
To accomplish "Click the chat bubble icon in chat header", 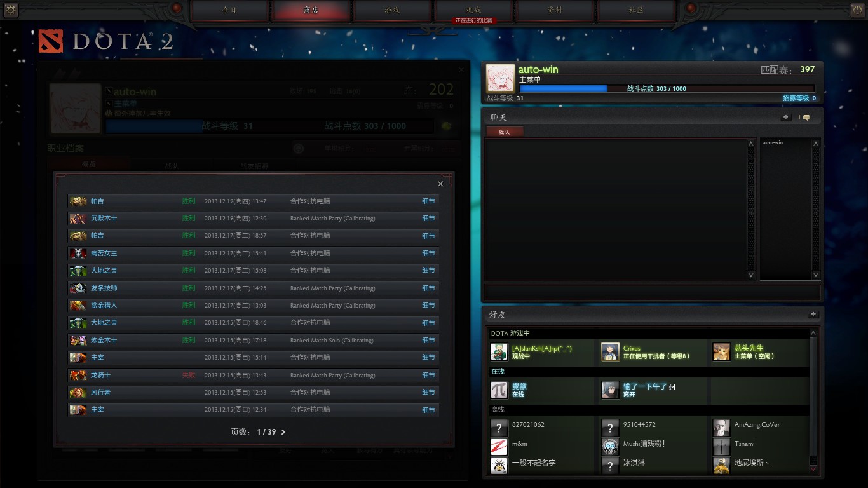I will pos(806,118).
